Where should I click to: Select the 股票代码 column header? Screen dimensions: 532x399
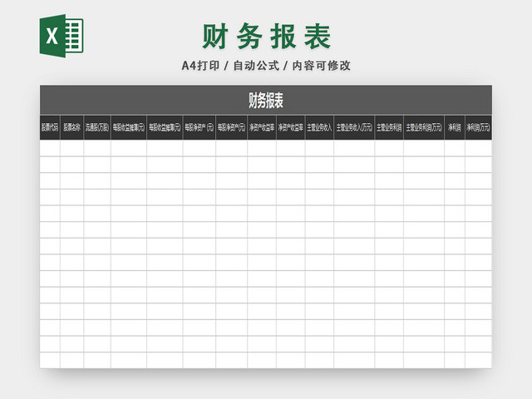(50, 127)
